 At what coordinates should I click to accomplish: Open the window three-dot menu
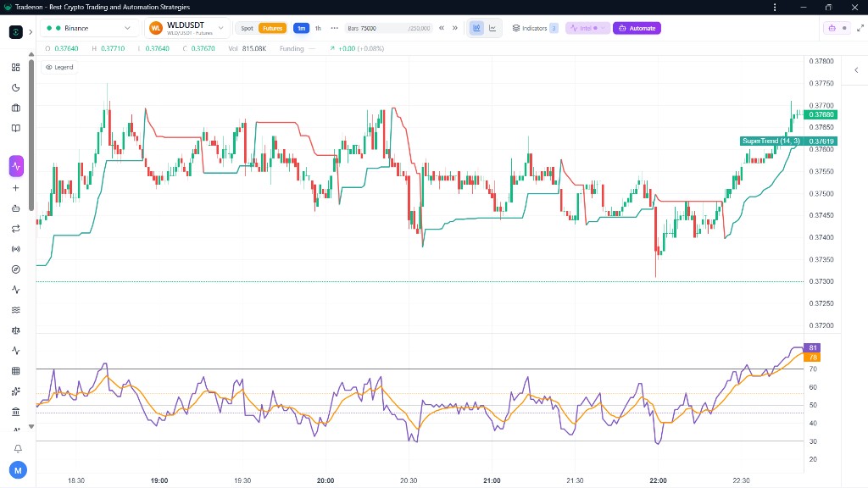pos(775,7)
